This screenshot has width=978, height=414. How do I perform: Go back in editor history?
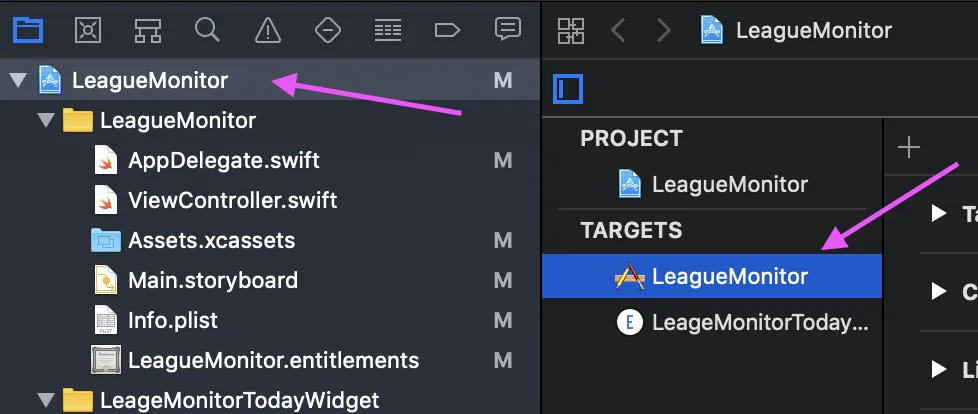[618, 30]
